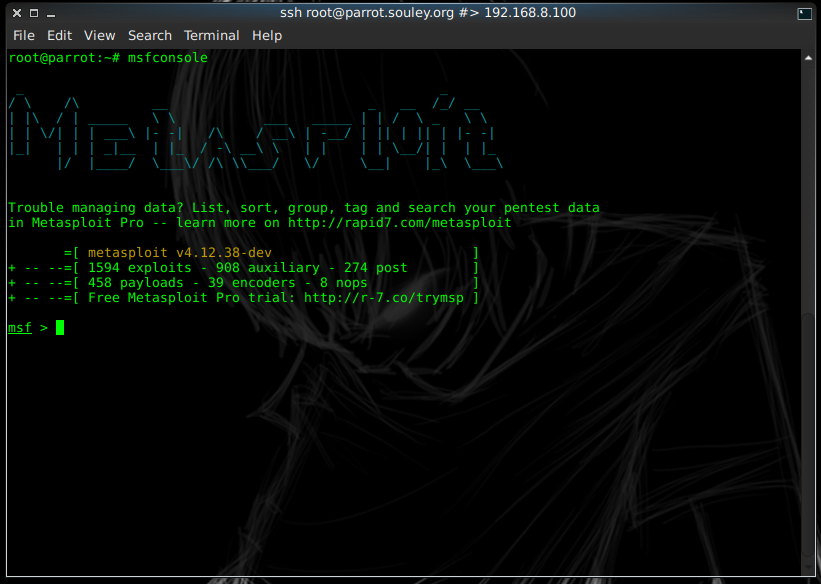This screenshot has height=584, width=821.
Task: Click the msfconsole command text
Action: [168, 58]
